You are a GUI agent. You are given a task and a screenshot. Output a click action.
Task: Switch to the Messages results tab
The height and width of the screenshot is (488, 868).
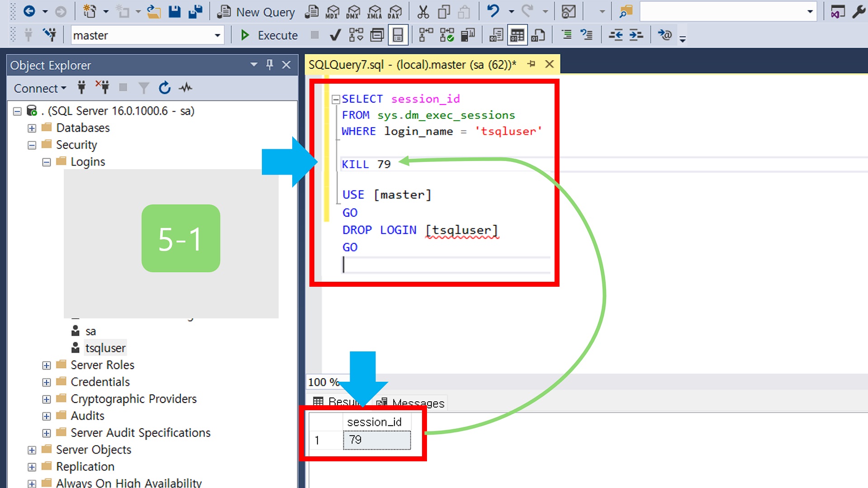point(412,403)
